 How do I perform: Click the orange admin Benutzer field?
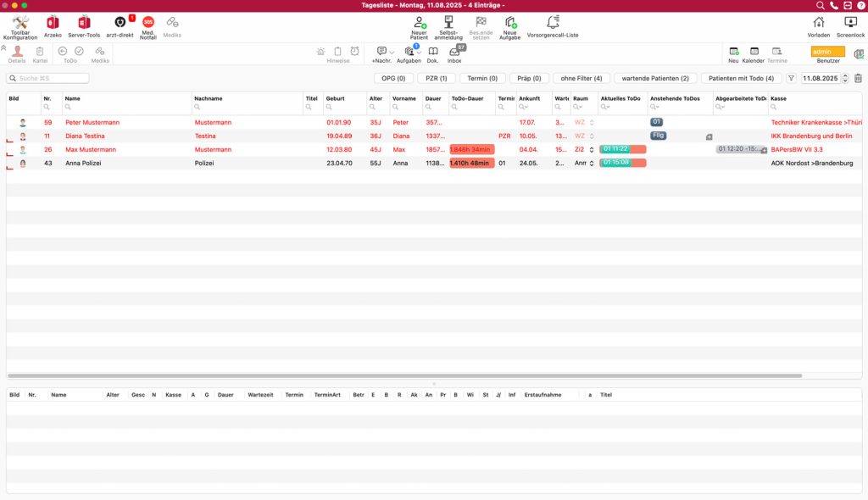click(827, 52)
